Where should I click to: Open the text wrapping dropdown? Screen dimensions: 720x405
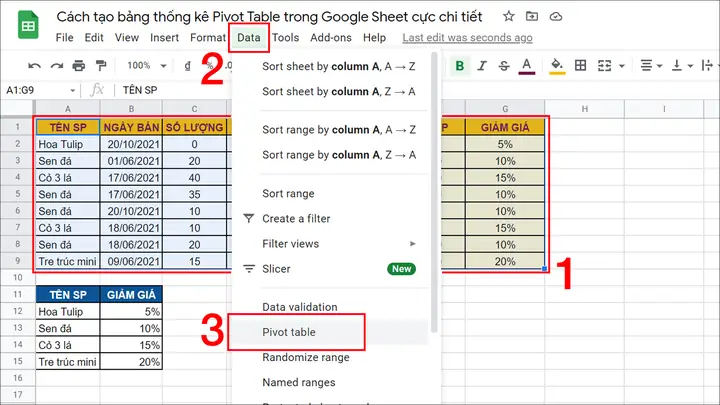click(x=708, y=66)
